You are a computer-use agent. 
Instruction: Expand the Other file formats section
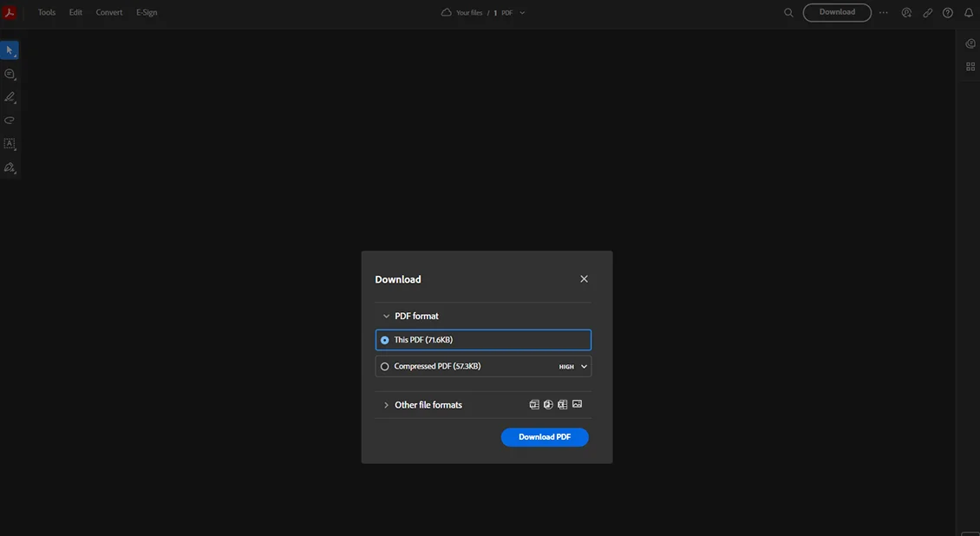point(386,405)
